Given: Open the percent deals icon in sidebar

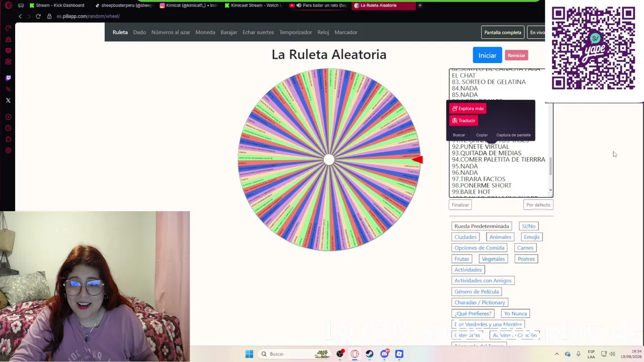Looking at the screenshot, I should 8,89.
